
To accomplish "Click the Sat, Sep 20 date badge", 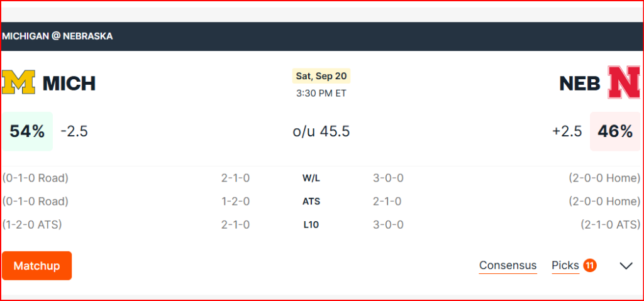I will coord(321,76).
